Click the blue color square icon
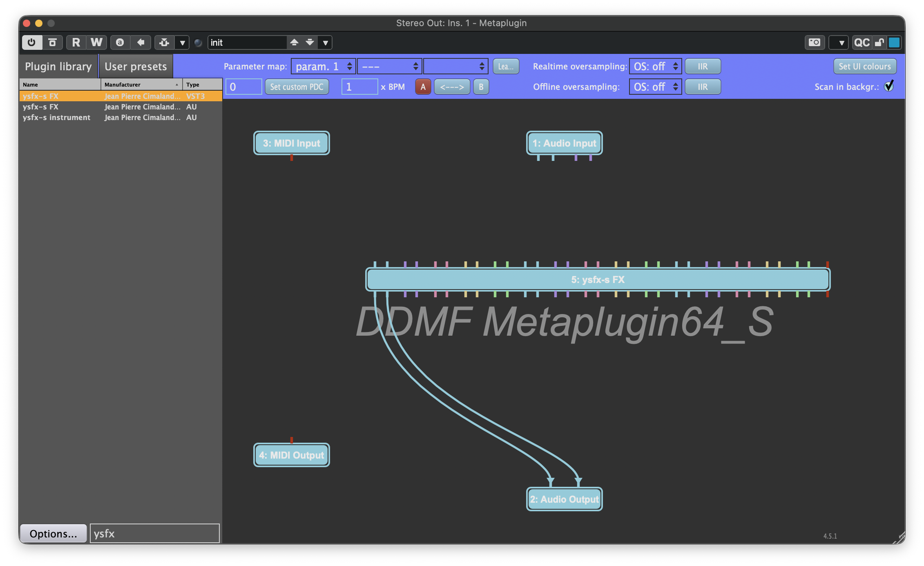The width and height of the screenshot is (924, 566). click(894, 42)
